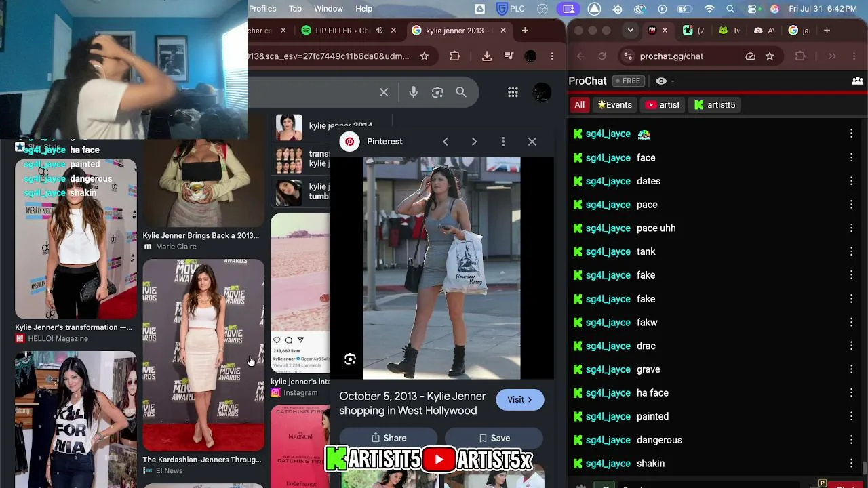Screen dimensions: 868x488
Task: Open Control Center in the menu bar
Action: [x=752, y=9]
